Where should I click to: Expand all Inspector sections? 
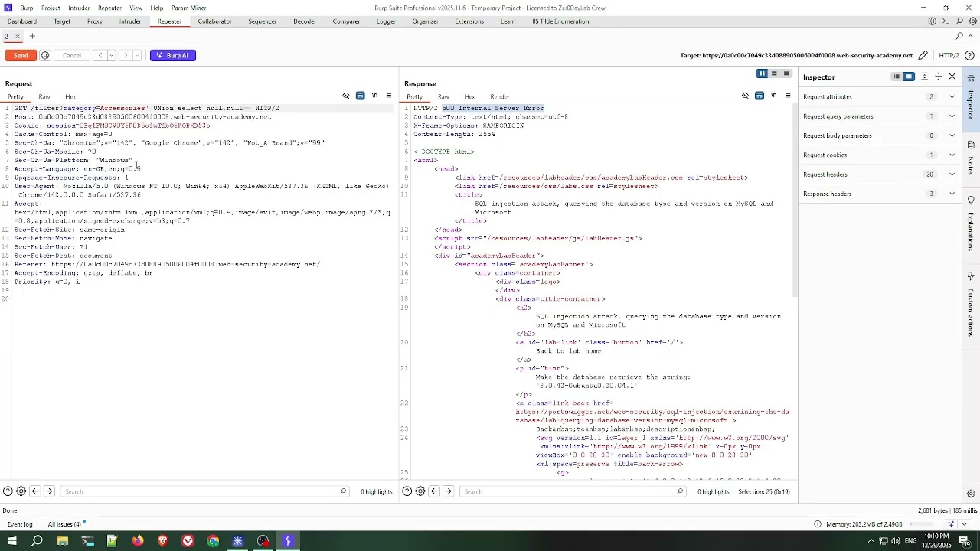click(x=924, y=77)
